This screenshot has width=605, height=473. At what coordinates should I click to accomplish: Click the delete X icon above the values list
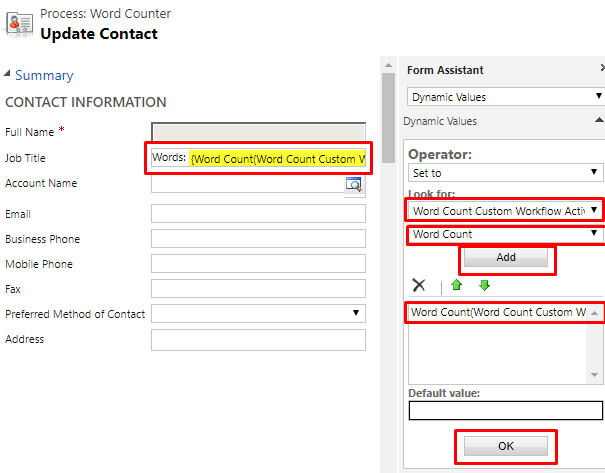[419, 285]
